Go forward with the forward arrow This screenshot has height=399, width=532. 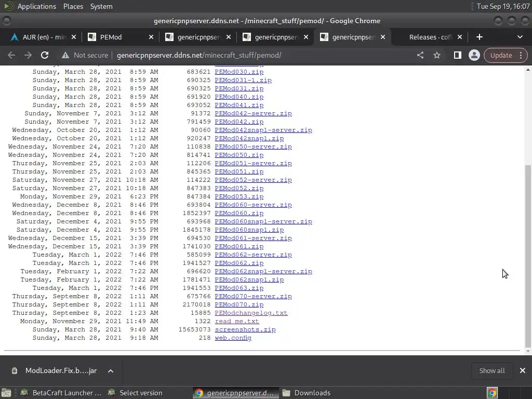pyautogui.click(x=28, y=55)
